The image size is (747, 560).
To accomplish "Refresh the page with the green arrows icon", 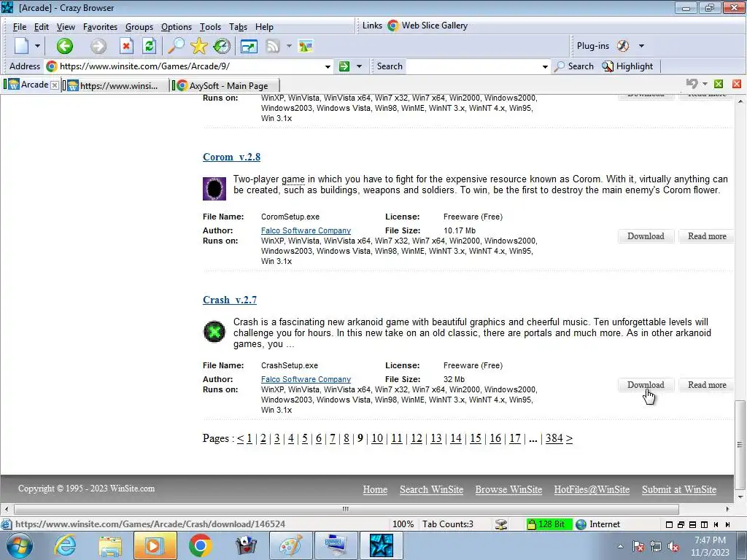I will tap(149, 46).
